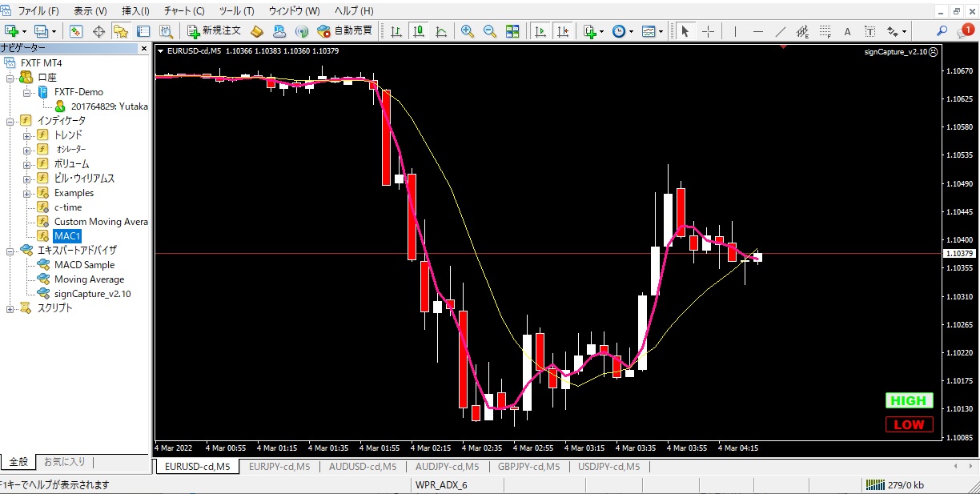Expand the スクリプト tree node
Viewport: 980px width, 494px height.
pyautogui.click(x=10, y=308)
